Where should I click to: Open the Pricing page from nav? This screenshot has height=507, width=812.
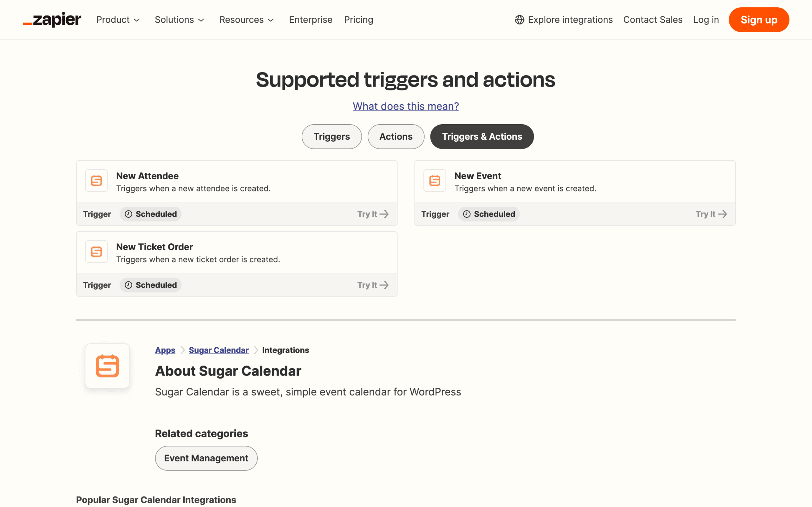click(358, 20)
